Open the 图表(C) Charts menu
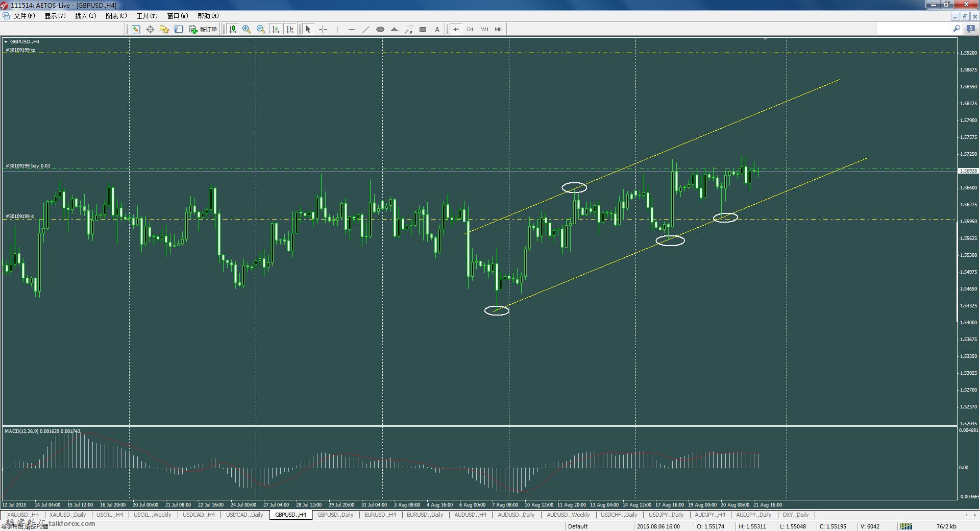Viewport: 980px width, 531px height. pyautogui.click(x=116, y=16)
